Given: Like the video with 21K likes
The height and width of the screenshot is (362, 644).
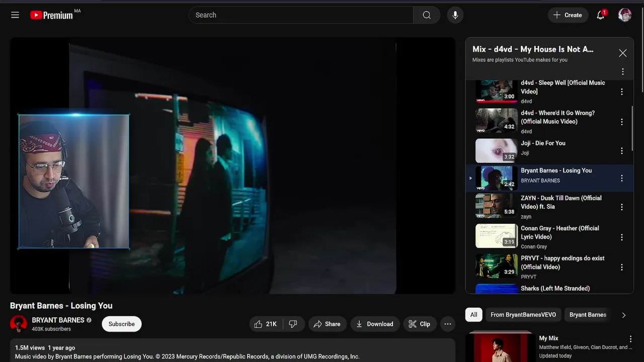Looking at the screenshot, I should tap(266, 324).
